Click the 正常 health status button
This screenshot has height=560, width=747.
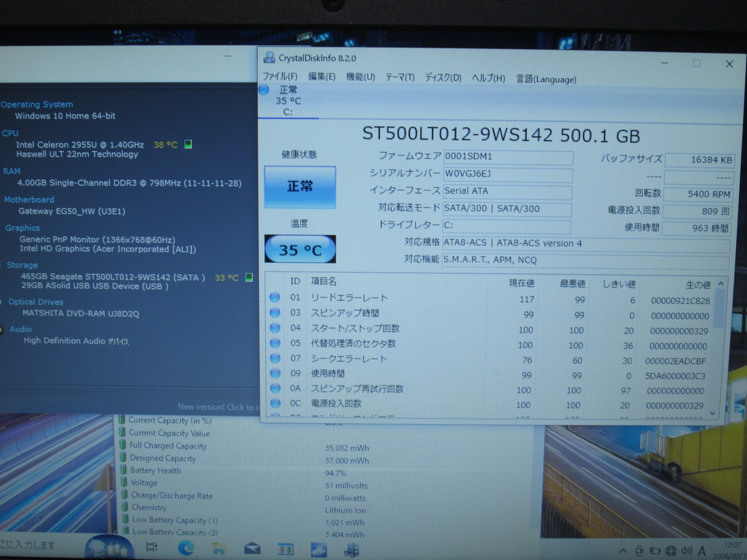coord(300,187)
